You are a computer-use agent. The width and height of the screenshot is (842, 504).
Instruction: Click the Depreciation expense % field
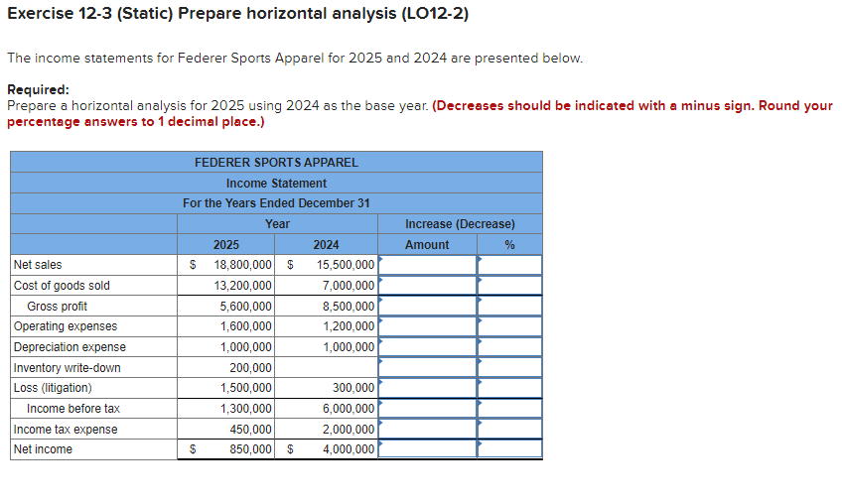point(509,346)
